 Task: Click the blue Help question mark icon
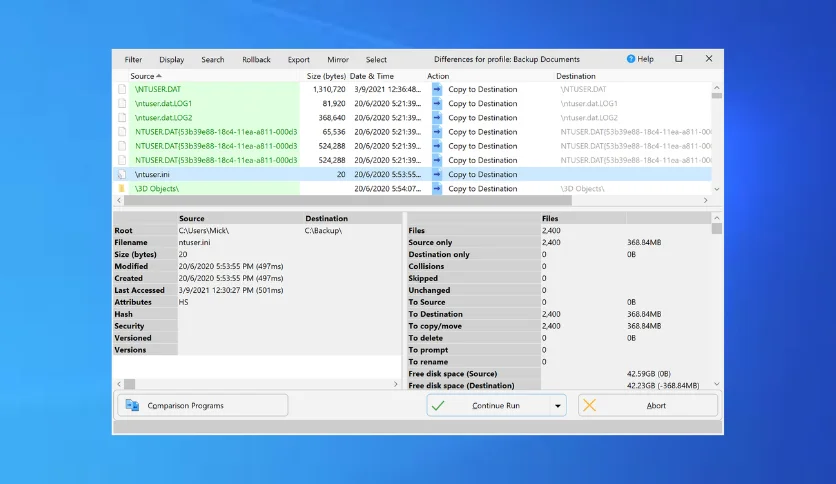[x=631, y=59]
